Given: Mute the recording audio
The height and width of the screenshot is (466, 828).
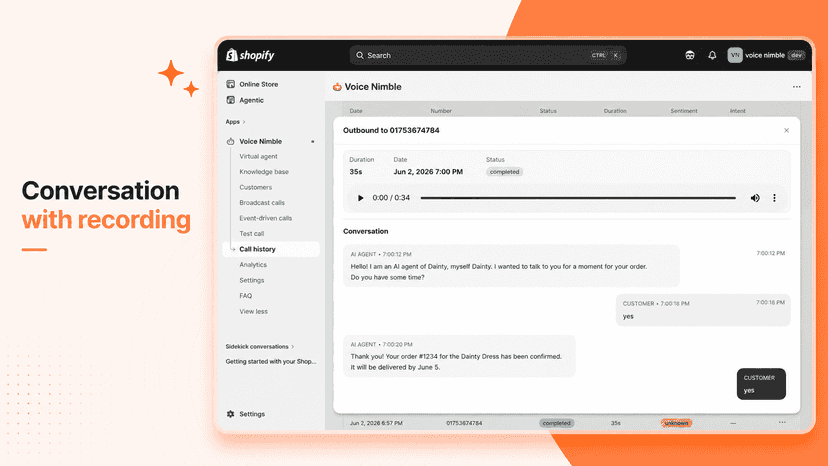Looking at the screenshot, I should coord(755,198).
